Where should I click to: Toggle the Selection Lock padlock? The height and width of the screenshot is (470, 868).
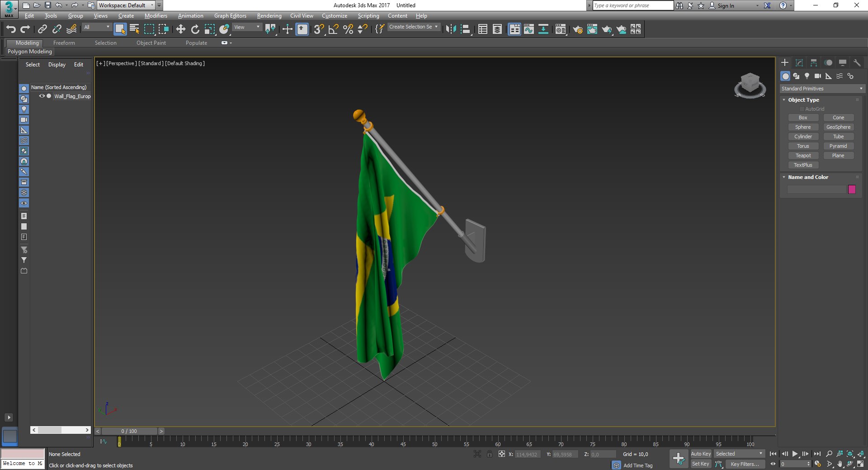[490, 454]
